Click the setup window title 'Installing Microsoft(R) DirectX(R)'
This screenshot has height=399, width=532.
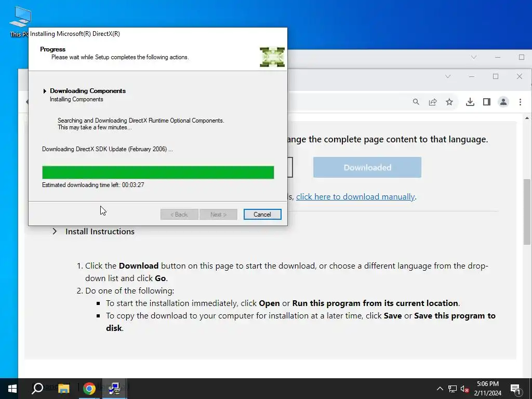coord(75,34)
